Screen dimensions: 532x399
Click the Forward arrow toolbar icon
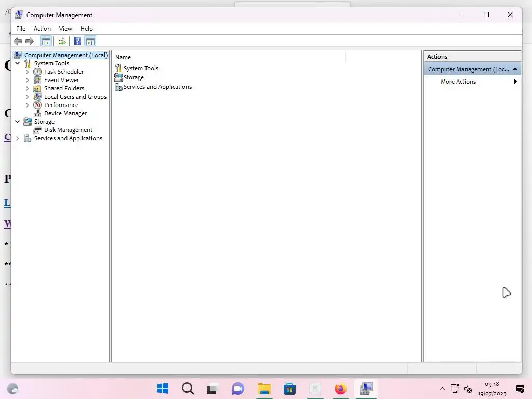pyautogui.click(x=30, y=42)
